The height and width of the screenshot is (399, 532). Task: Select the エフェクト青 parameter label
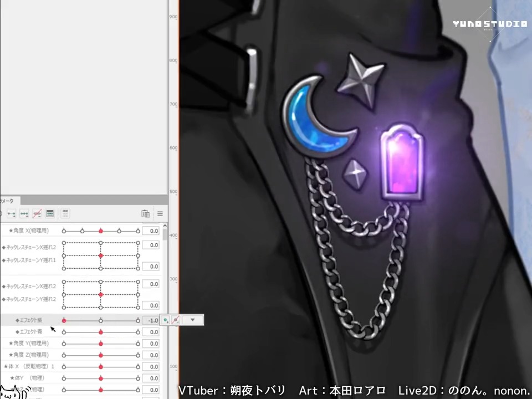click(x=29, y=331)
